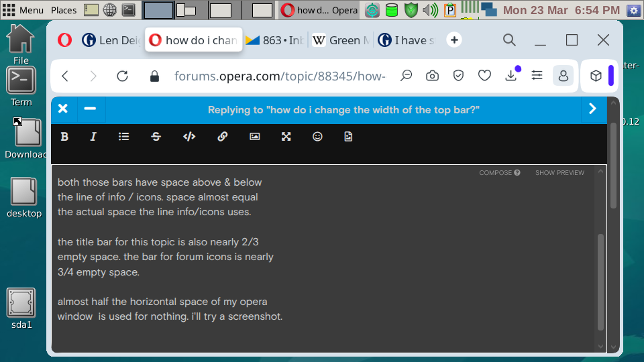Open the page zoom search icon

(407, 76)
